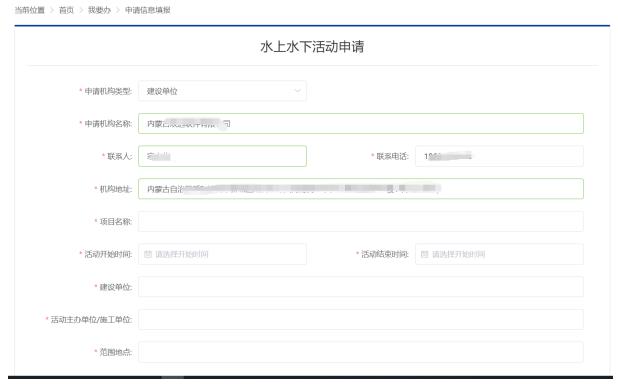Open the 申请机构类型 dropdown showing 建设单位
The image size is (618, 385).
[x=222, y=91]
